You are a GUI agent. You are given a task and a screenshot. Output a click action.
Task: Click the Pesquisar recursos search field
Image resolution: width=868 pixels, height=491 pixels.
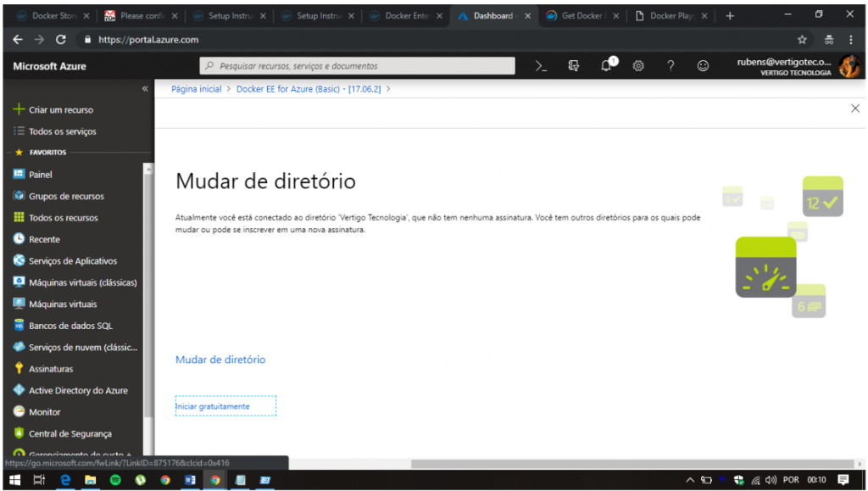[358, 66]
